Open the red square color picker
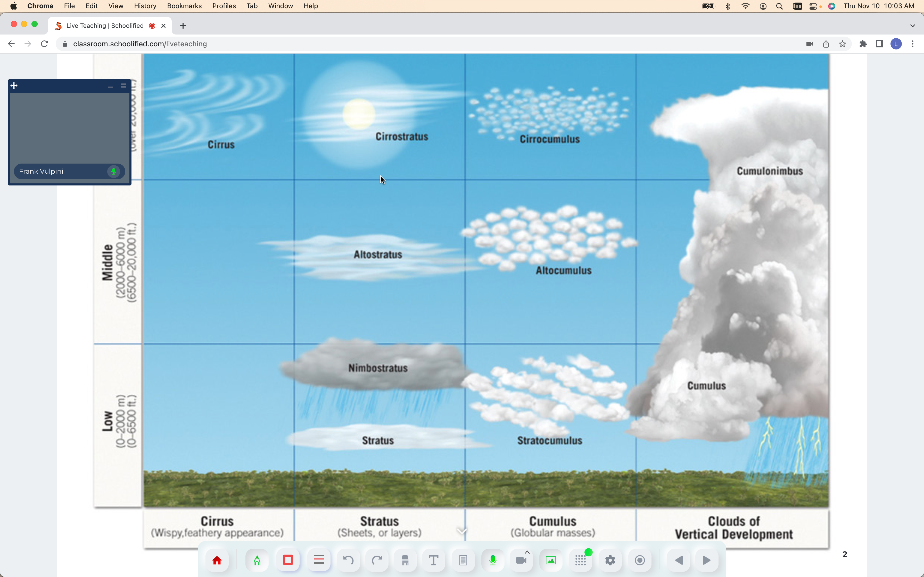Image resolution: width=924 pixels, height=577 pixels. tap(288, 560)
